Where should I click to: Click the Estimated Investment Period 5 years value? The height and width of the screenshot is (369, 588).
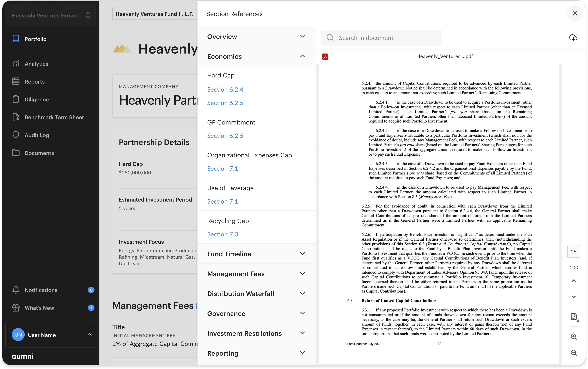tap(127, 208)
